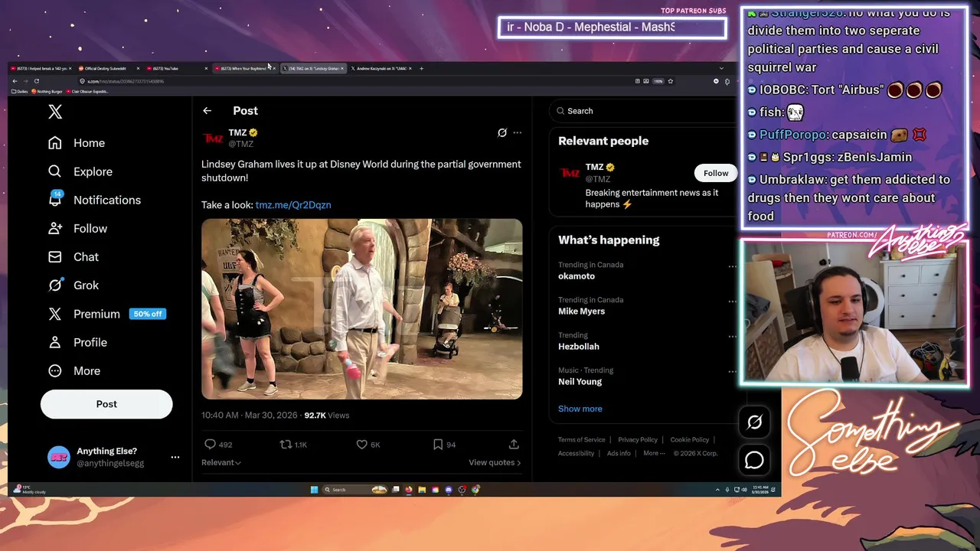Expand the Relevant replies sort dropdown
Image resolution: width=980 pixels, height=551 pixels.
221,462
